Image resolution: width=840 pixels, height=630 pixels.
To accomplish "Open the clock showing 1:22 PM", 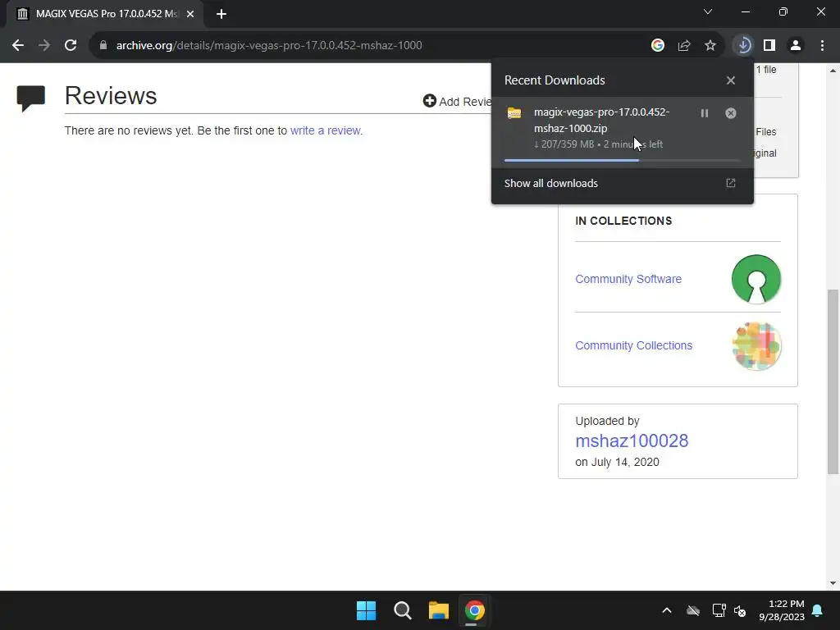I will pyautogui.click(x=782, y=610).
